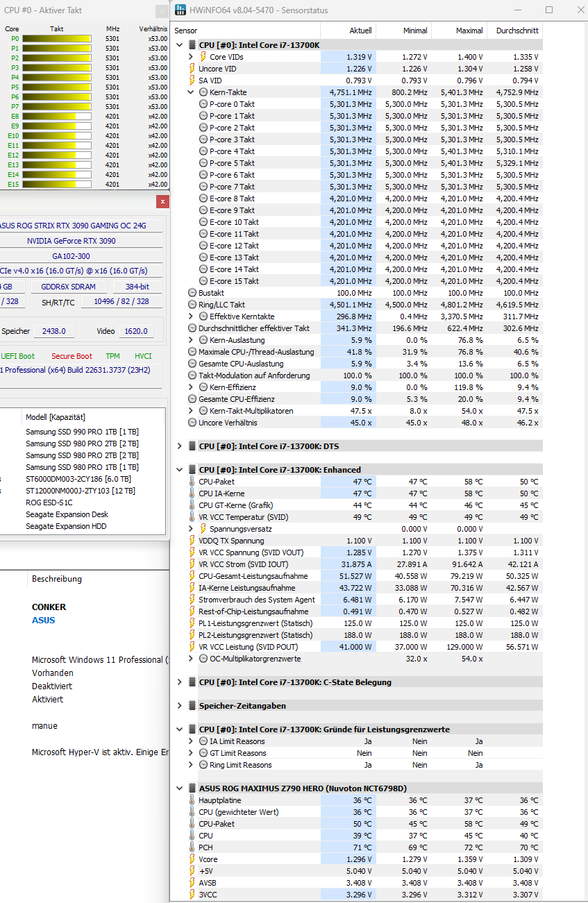Screen dimensions: 588x903
Task: Click the thermometer icon beside Hauptplatine
Action: [x=192, y=800]
